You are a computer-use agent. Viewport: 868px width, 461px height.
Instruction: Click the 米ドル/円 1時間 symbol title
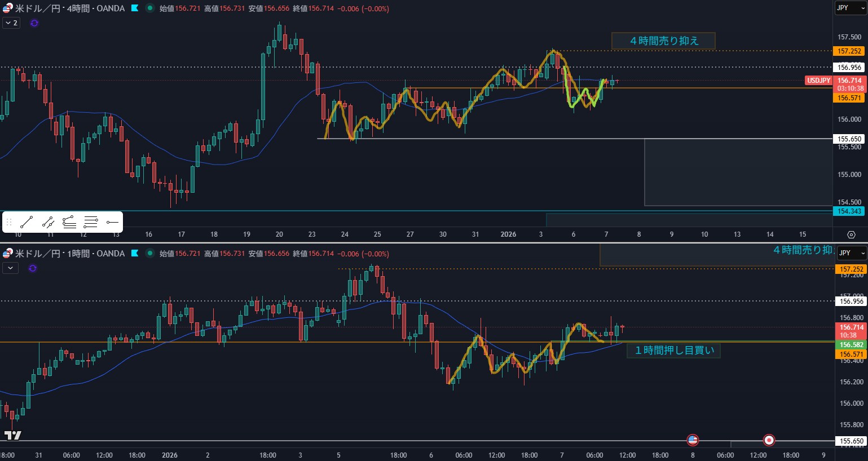tap(69, 254)
